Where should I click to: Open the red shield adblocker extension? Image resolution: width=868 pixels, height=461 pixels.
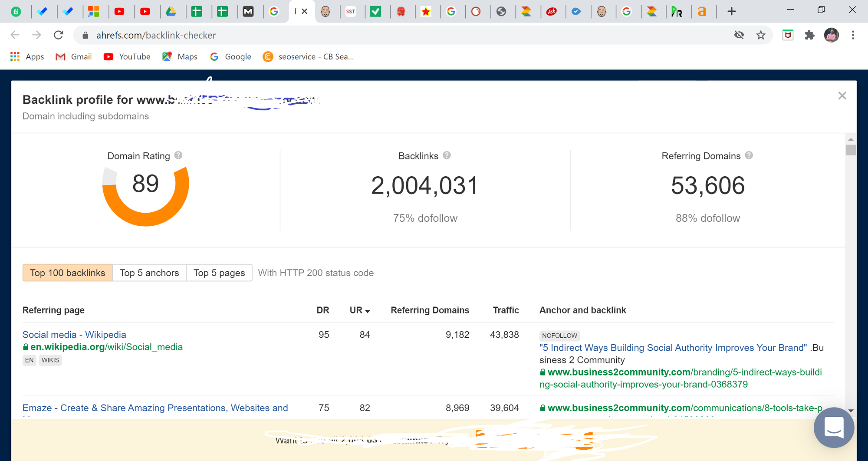788,35
